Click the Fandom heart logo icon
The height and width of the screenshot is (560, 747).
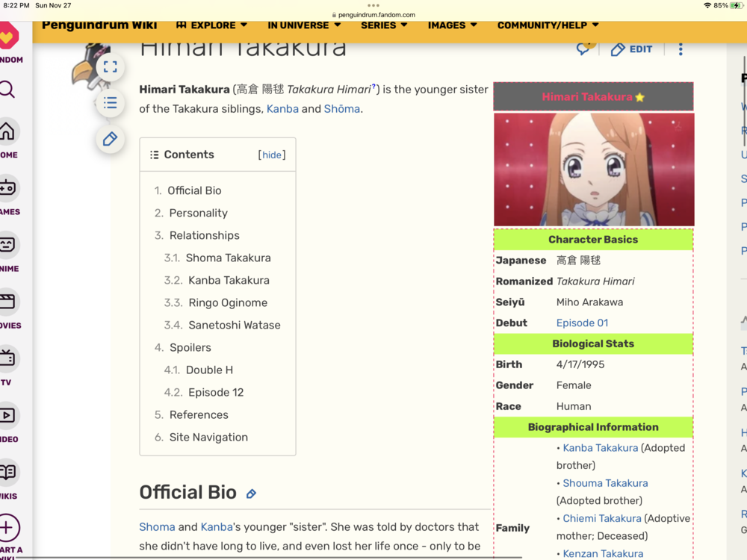[7, 37]
